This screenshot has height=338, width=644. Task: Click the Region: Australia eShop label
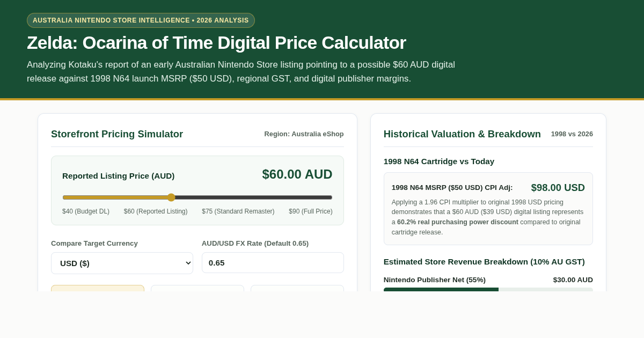[x=304, y=134]
